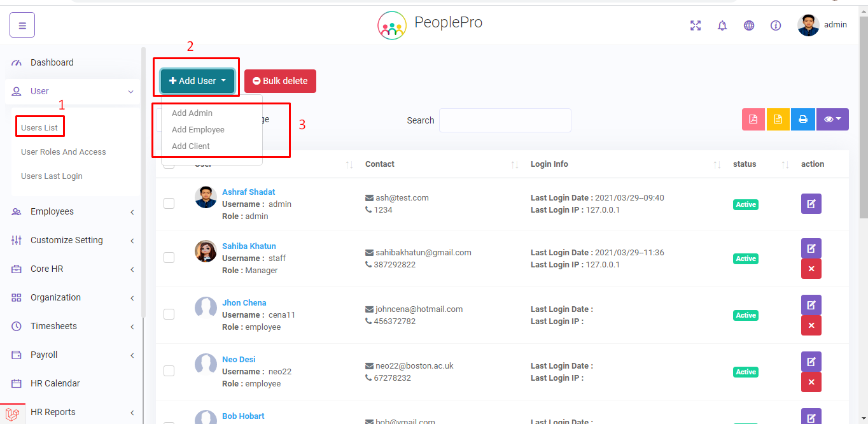Open the notifications bell icon

pyautogui.click(x=722, y=25)
